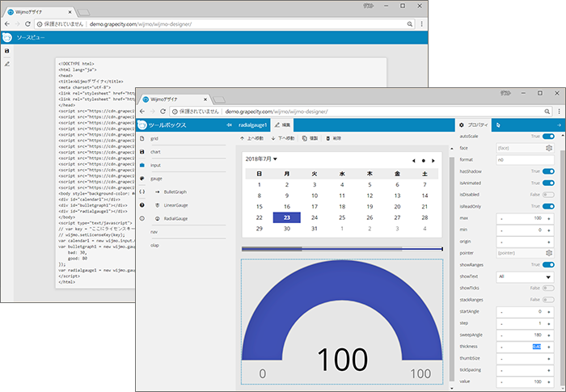The width and height of the screenshot is (566, 392).
Task: Click the format input field
Action: (x=525, y=160)
